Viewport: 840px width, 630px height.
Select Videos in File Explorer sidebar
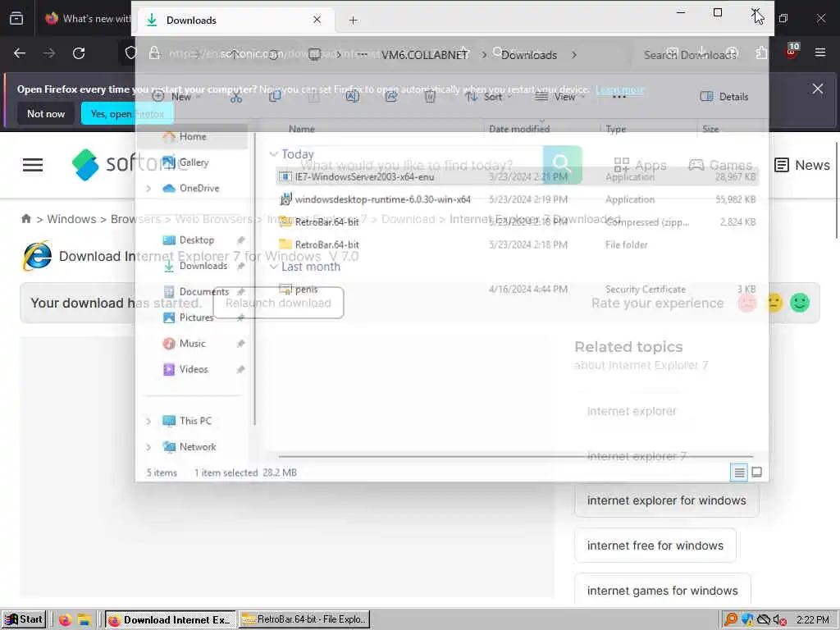(x=192, y=369)
